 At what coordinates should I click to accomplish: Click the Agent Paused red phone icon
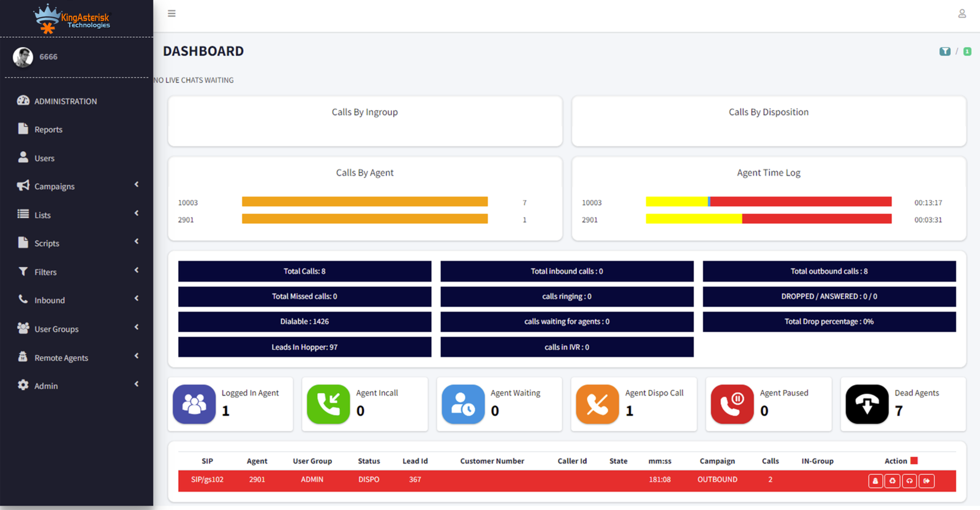coord(732,404)
